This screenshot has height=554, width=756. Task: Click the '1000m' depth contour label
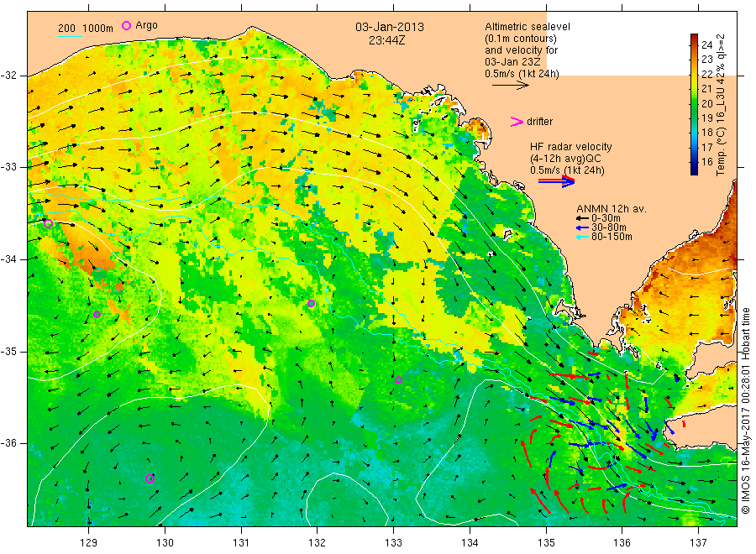click(98, 29)
